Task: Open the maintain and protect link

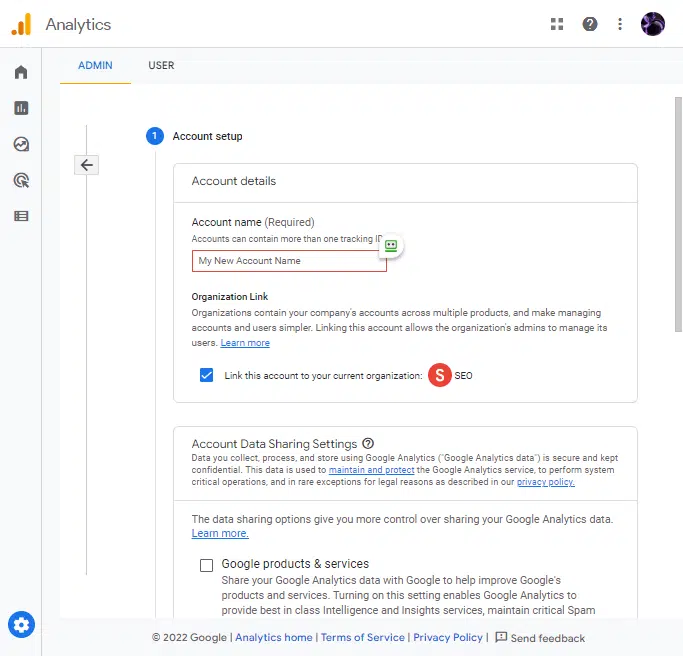Action: [x=371, y=470]
